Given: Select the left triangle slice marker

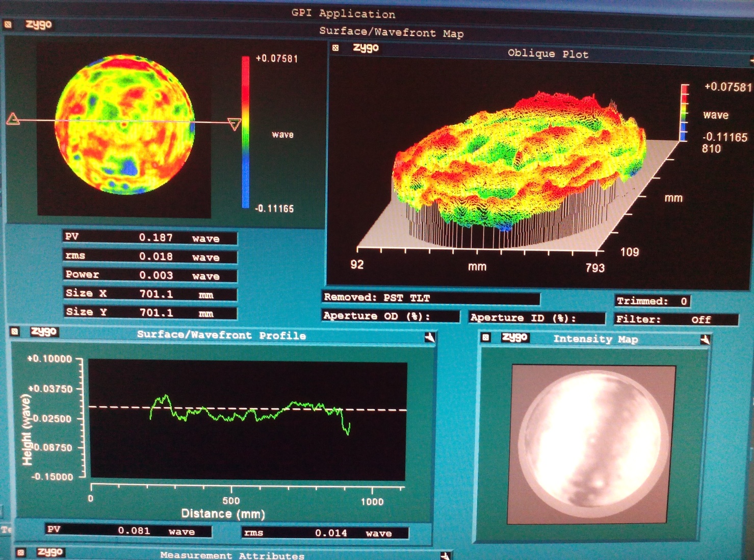Looking at the screenshot, I should [x=13, y=119].
